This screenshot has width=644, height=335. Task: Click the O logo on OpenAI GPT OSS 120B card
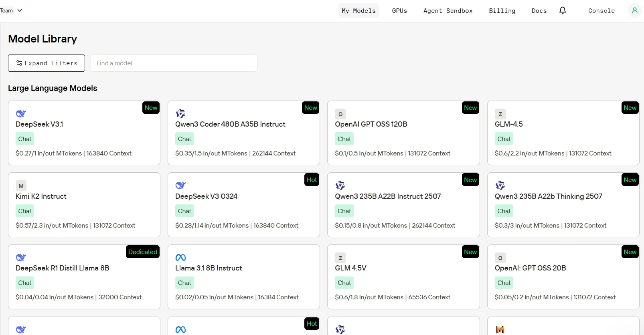(x=340, y=114)
